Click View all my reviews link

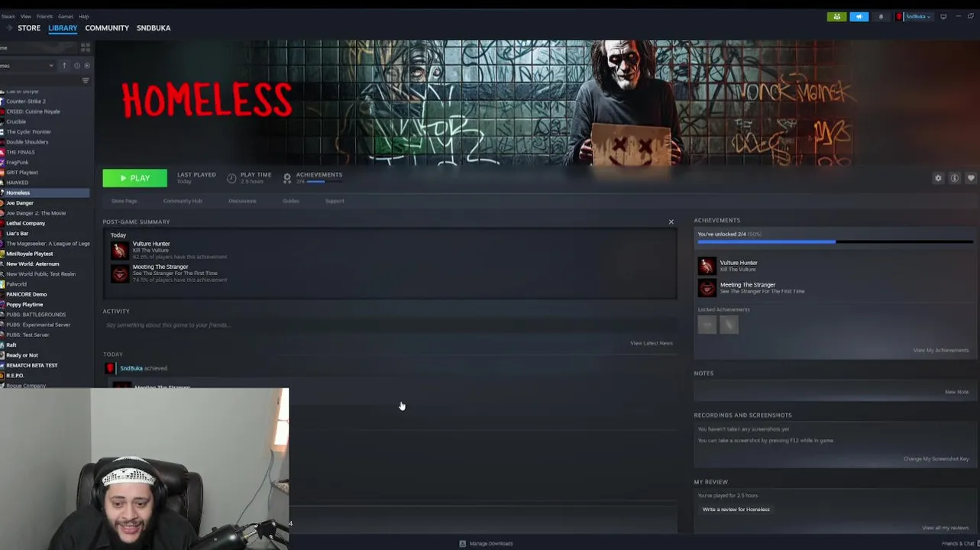(x=946, y=528)
